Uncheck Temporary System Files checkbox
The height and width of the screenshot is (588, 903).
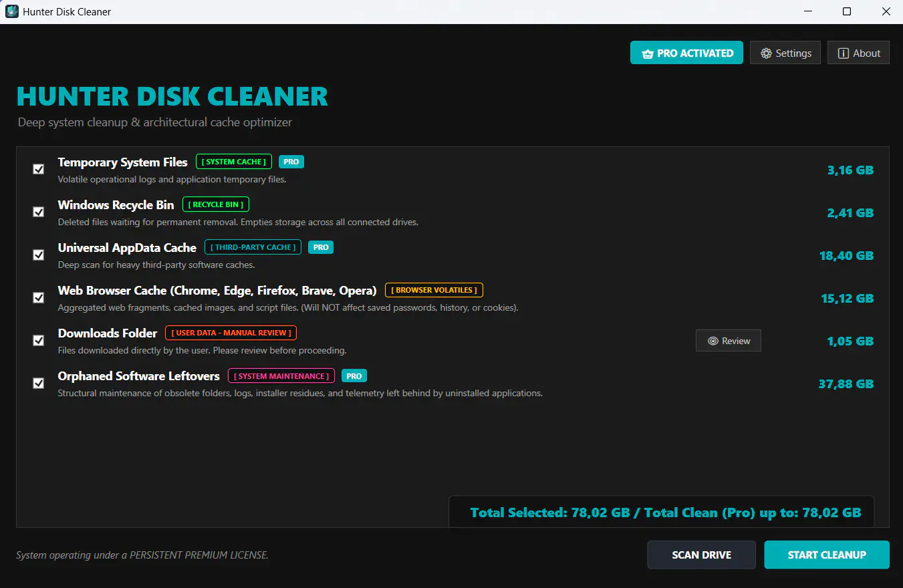39,169
